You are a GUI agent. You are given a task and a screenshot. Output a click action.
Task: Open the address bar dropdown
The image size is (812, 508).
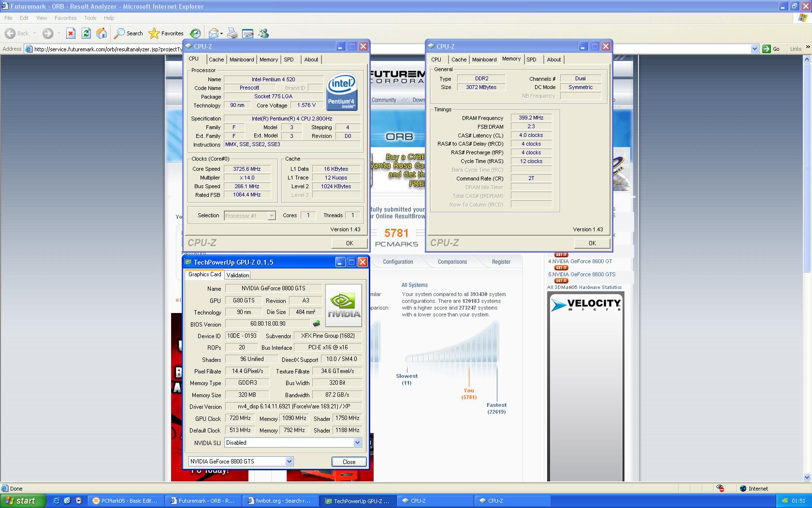tap(754, 49)
